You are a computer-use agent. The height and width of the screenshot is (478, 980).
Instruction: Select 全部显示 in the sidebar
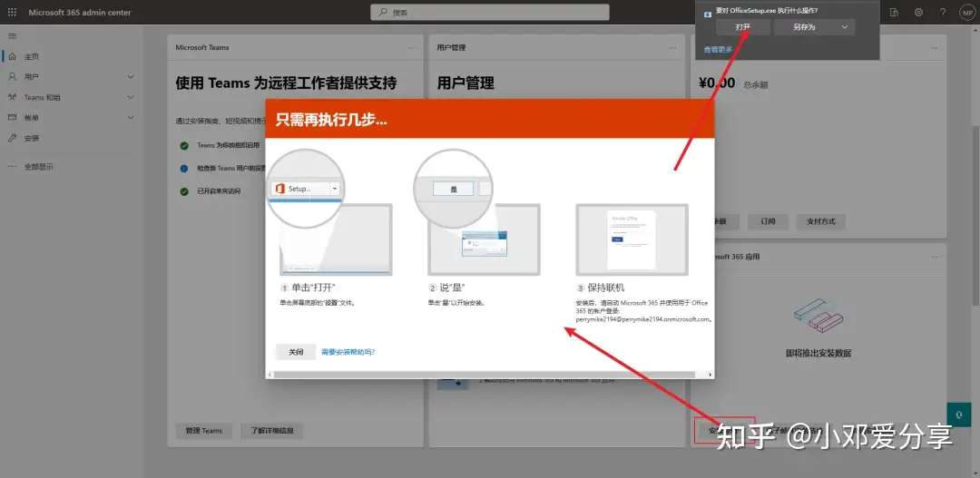click(x=39, y=167)
